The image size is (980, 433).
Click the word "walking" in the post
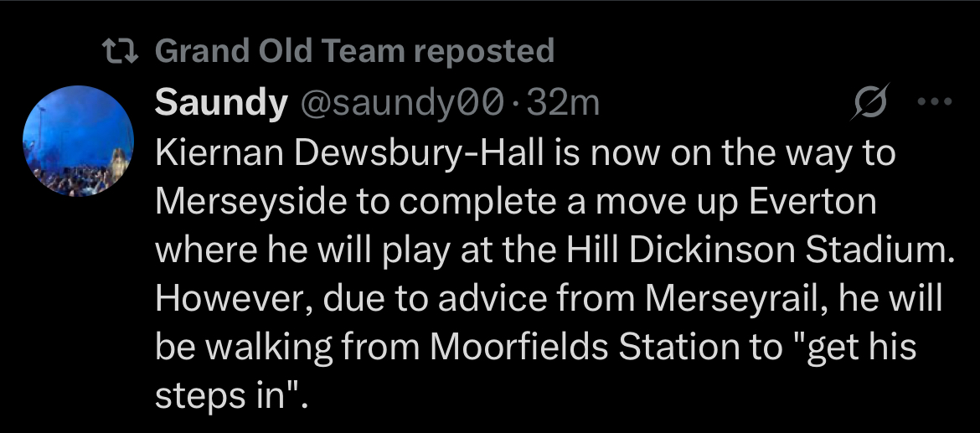[269, 347]
